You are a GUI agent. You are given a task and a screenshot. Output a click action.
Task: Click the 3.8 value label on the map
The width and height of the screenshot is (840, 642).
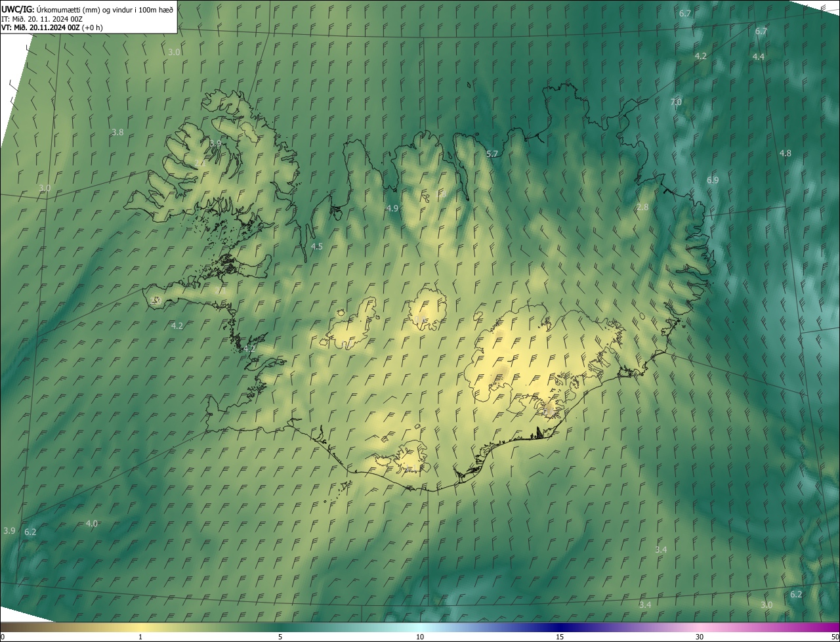pyautogui.click(x=117, y=132)
